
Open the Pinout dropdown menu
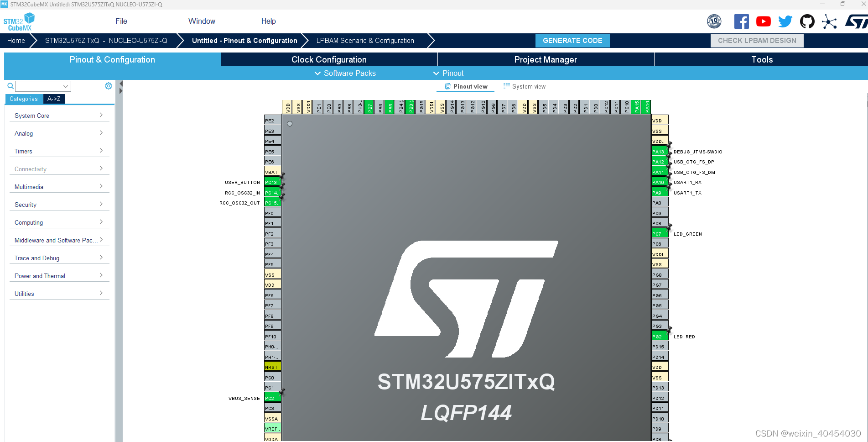coord(448,73)
